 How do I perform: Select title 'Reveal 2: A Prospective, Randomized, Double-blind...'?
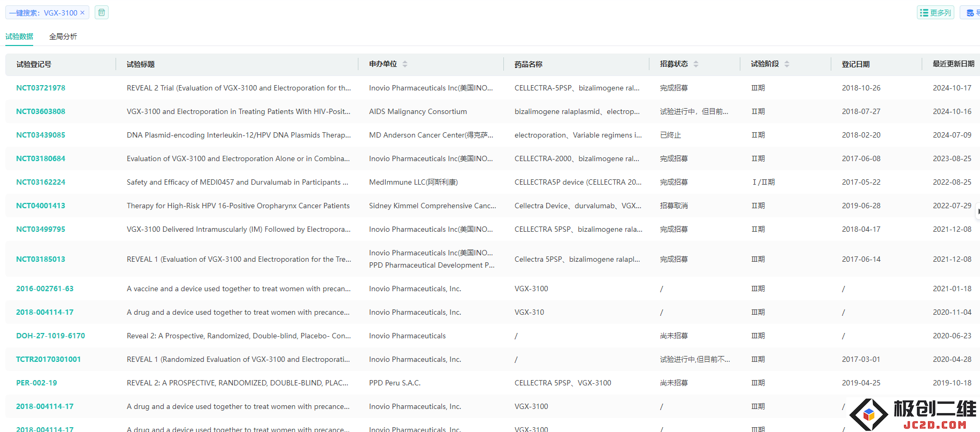(239, 336)
